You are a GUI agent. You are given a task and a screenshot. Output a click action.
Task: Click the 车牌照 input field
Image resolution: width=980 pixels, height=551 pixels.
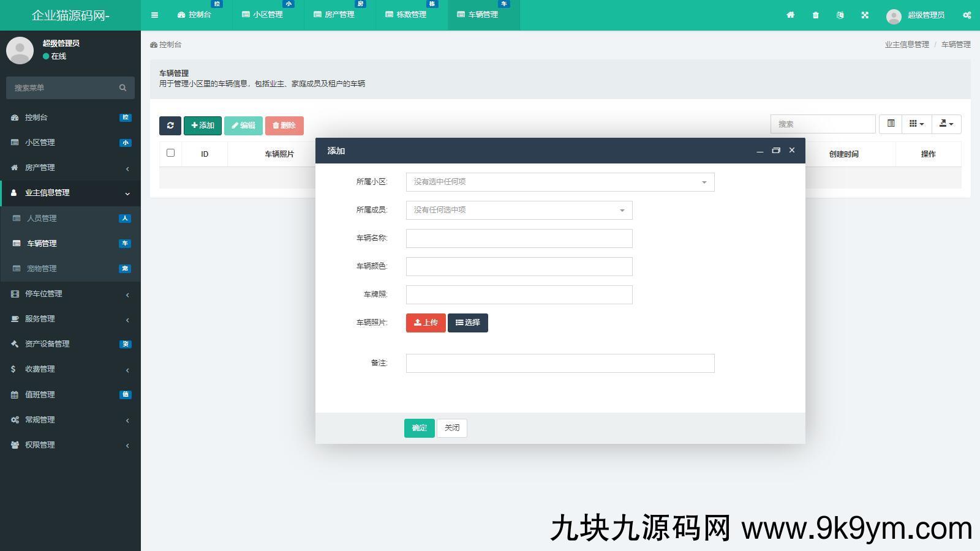519,294
